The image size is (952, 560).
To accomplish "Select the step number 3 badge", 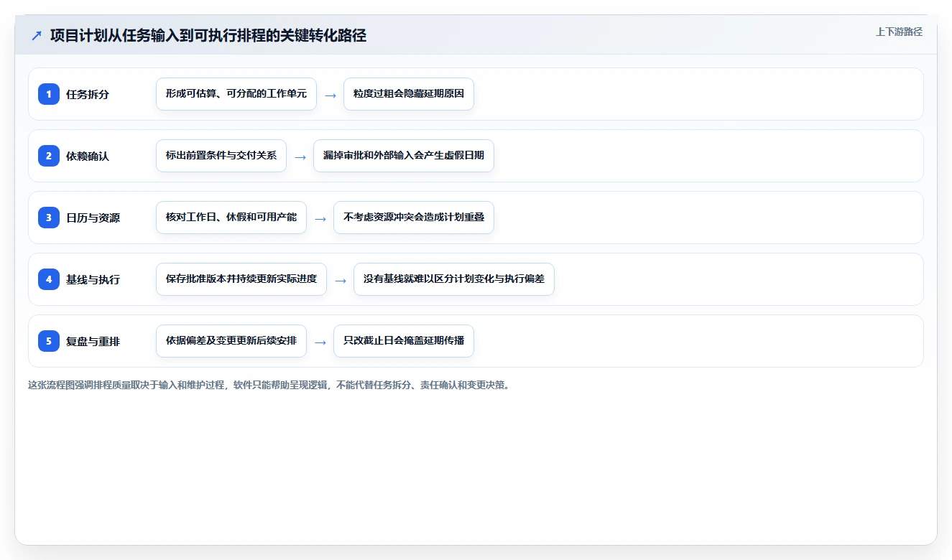I will point(49,218).
